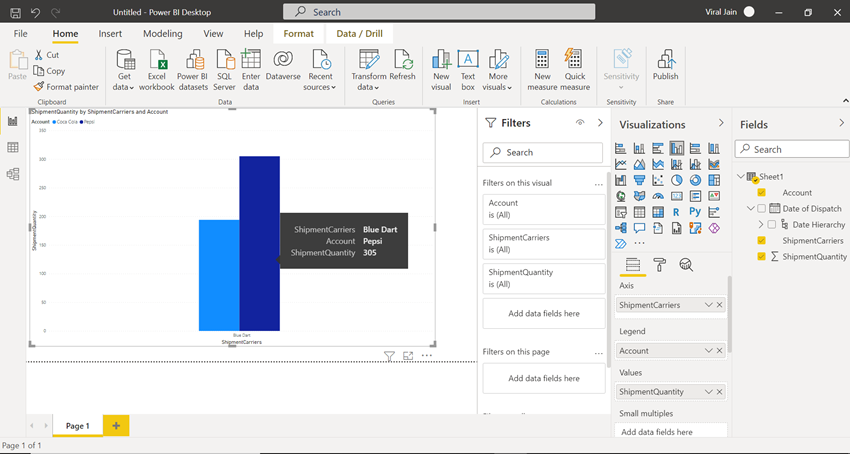Screen dimensions: 850x454
Task: Choose the treemap visual
Action: coord(714,180)
